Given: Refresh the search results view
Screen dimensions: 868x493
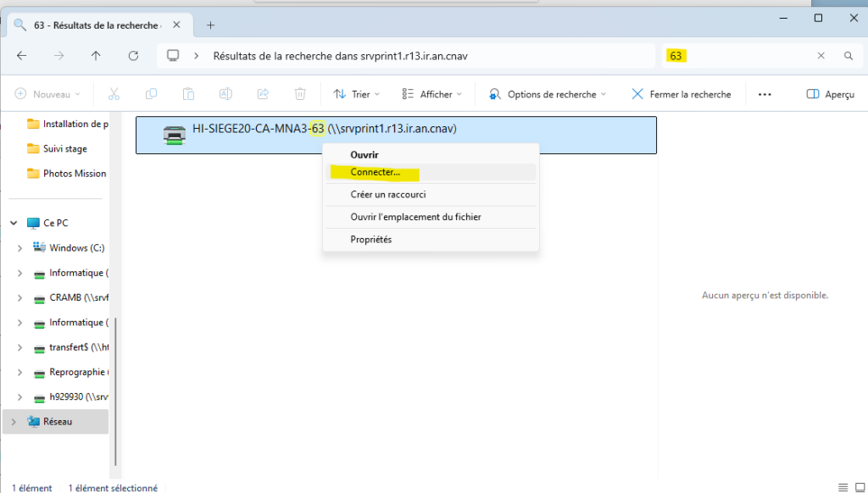Looking at the screenshot, I should (x=133, y=56).
